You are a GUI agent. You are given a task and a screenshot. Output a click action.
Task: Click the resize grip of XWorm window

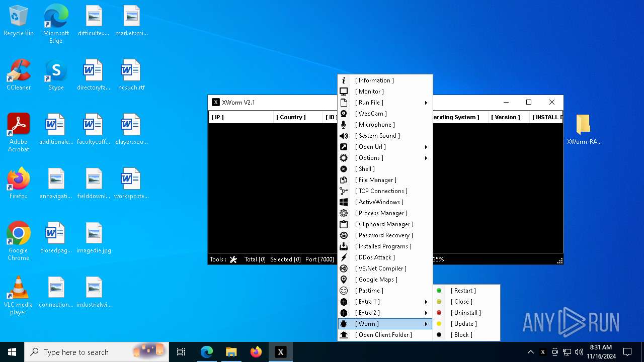coord(559,261)
